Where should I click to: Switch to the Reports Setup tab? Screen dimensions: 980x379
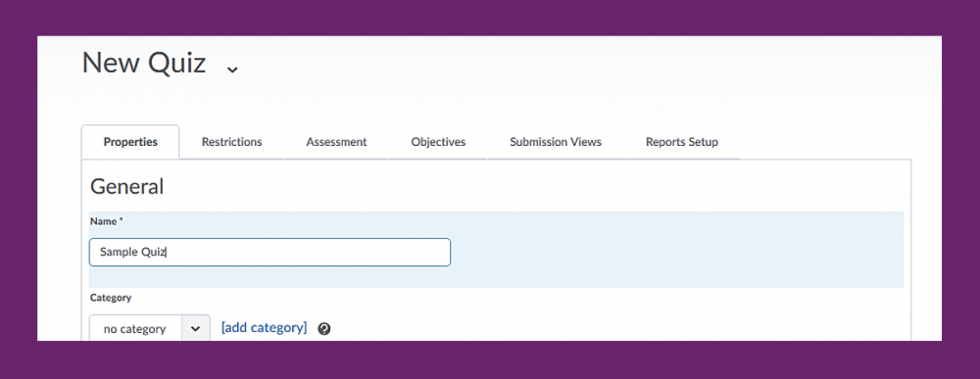click(682, 142)
